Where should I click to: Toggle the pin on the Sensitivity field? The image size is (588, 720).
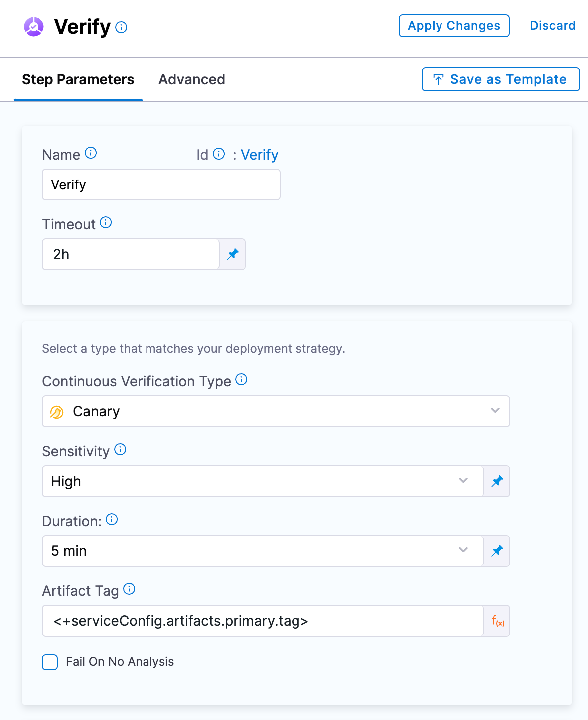click(496, 481)
